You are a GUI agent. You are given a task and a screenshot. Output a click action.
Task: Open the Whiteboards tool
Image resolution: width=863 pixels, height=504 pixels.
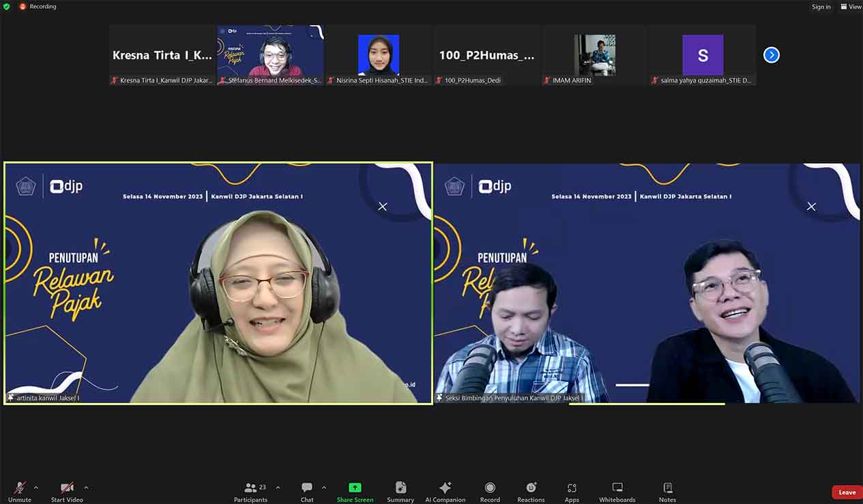617,491
